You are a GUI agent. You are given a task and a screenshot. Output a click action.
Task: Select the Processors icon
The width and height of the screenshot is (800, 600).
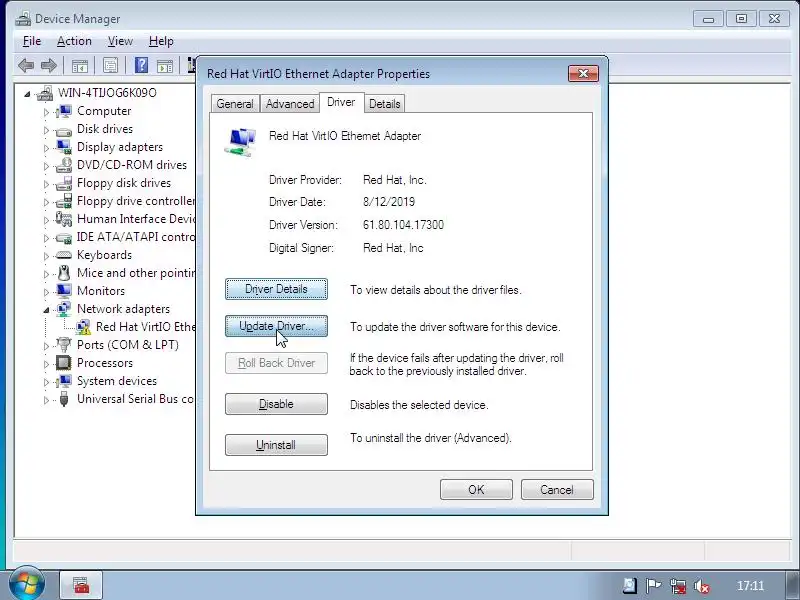coord(64,363)
